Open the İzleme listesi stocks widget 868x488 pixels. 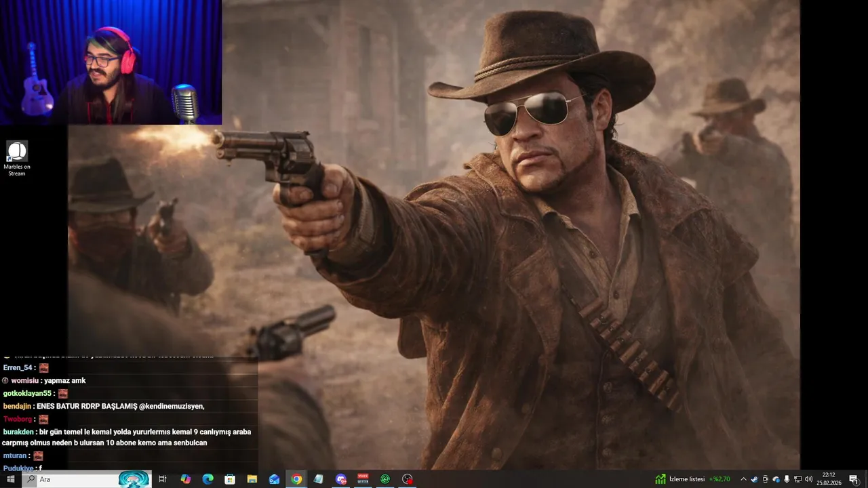pos(692,479)
